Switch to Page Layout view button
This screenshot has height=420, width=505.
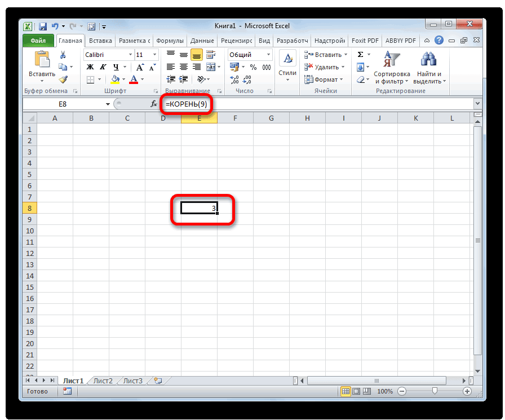pos(356,391)
